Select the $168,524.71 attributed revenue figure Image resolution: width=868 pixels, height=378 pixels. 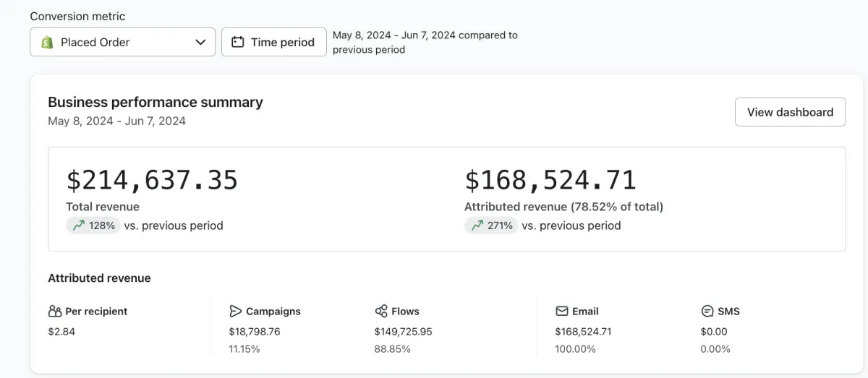(x=550, y=180)
